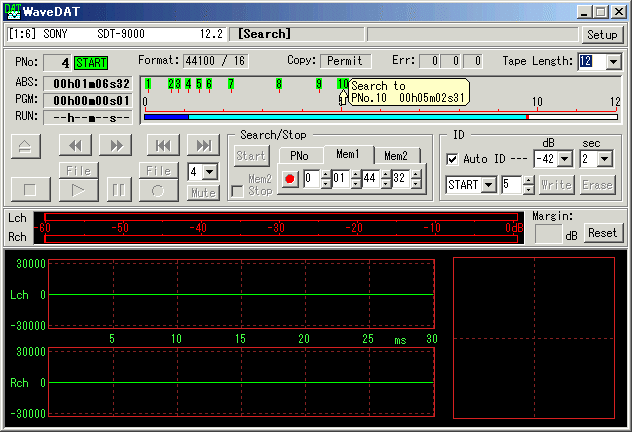
Task: Click program marker 8 on the tape timeline
Action: 278,84
